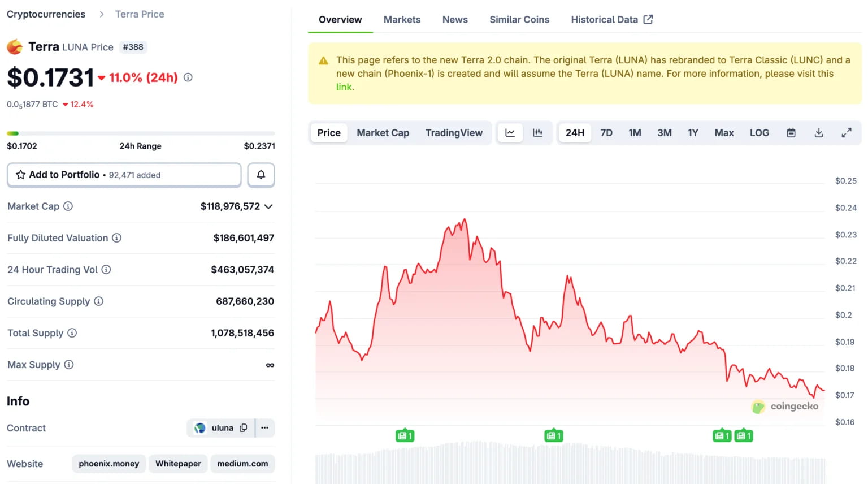Download the chart data

click(x=818, y=133)
